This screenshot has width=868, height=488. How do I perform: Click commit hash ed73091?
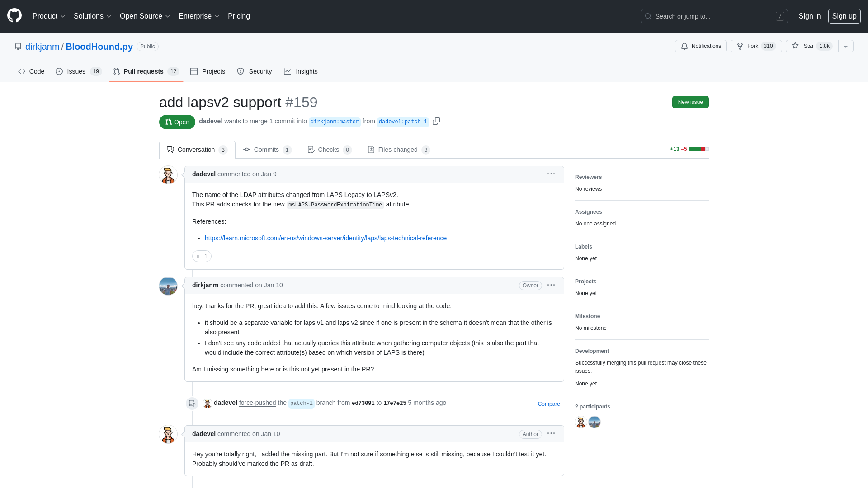point(363,404)
